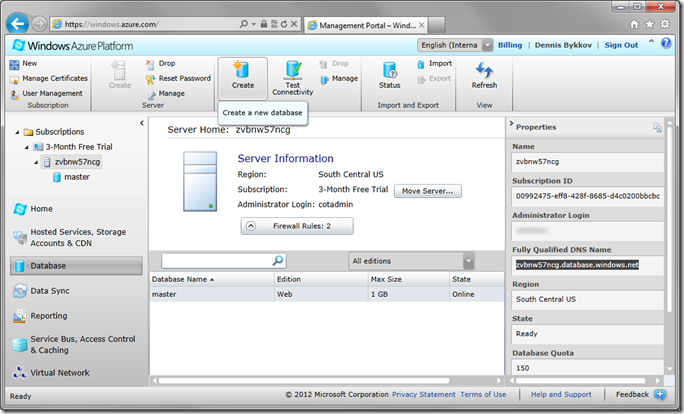Image resolution: width=684 pixels, height=414 pixels.
Task: Open Service Bus, Access Control & Caching
Action: pos(74,345)
